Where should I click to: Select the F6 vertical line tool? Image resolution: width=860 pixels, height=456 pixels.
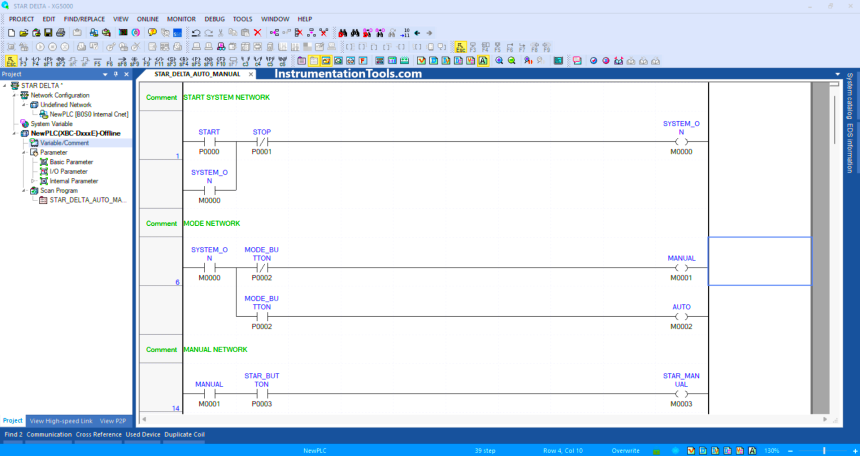109,61
